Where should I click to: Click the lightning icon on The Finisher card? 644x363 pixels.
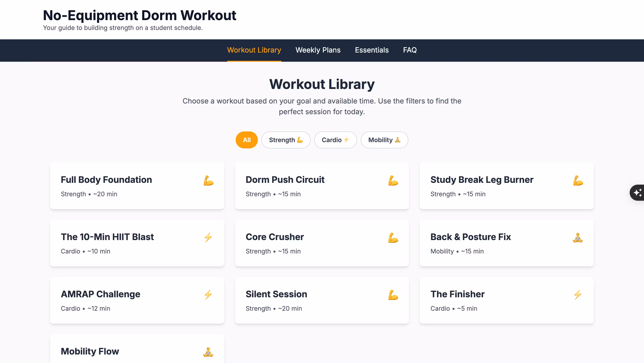(578, 295)
